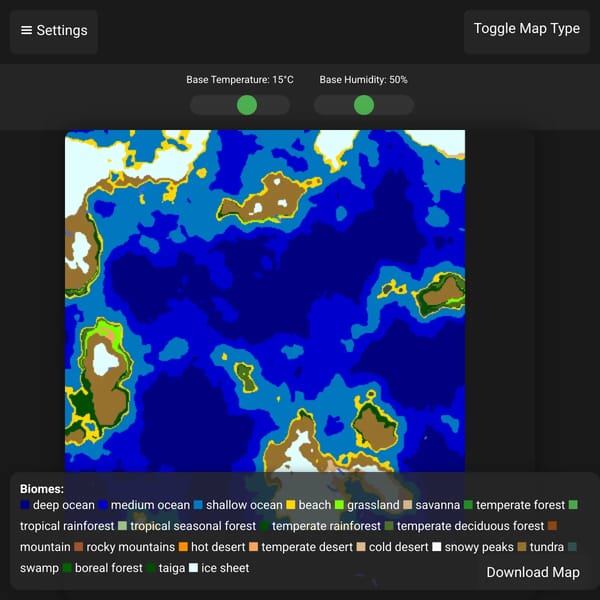The width and height of the screenshot is (600, 600).
Task: Click the 'swamp' legend label
Action: [x=39, y=568]
